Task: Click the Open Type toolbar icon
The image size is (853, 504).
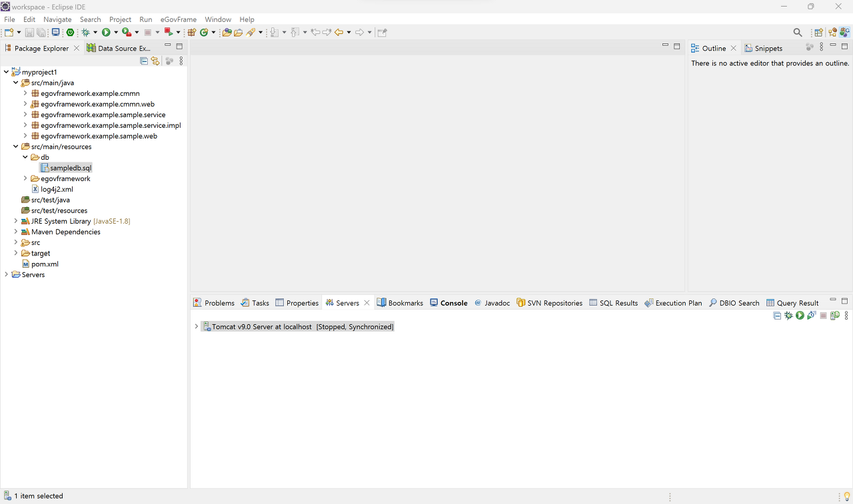Action: [227, 32]
